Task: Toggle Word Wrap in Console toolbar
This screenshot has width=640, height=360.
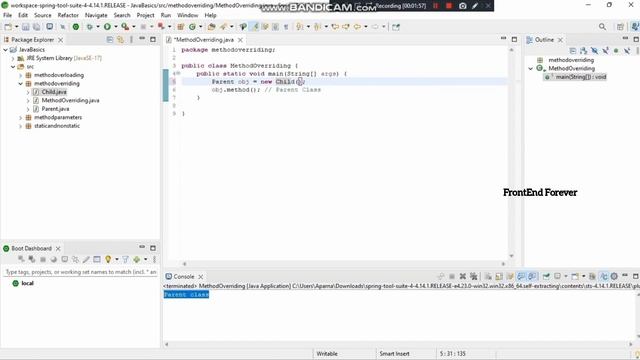Action: pos(510,276)
